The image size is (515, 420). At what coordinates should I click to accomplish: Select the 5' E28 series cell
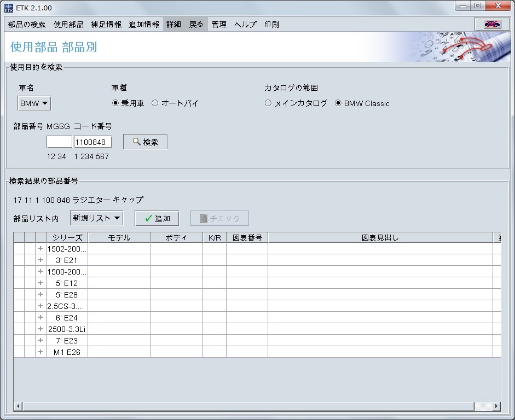coord(67,295)
